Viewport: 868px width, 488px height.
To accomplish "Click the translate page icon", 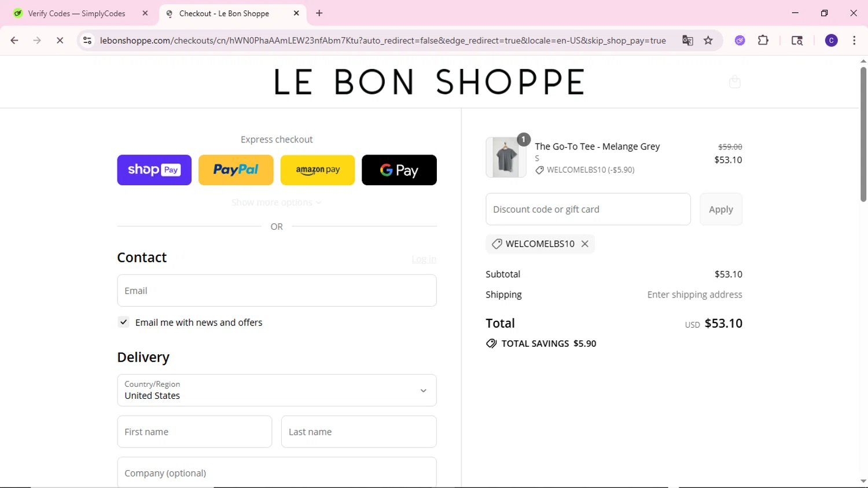I will point(687,41).
